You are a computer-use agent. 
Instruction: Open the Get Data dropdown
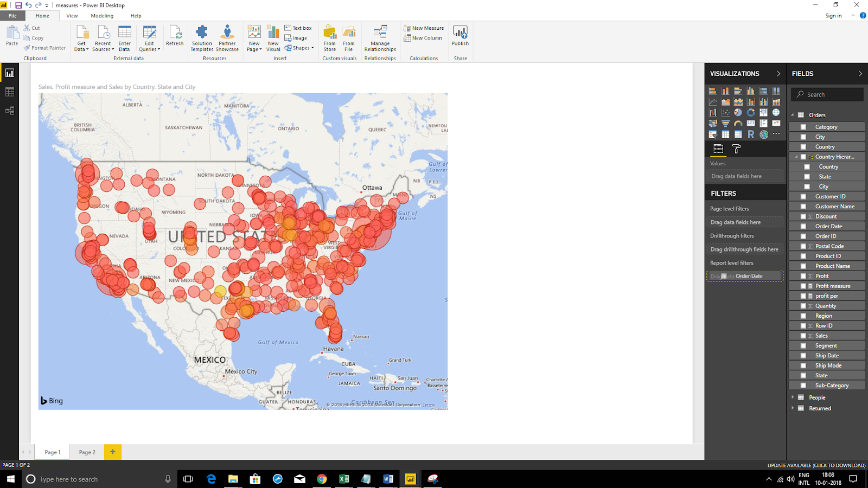(x=81, y=38)
